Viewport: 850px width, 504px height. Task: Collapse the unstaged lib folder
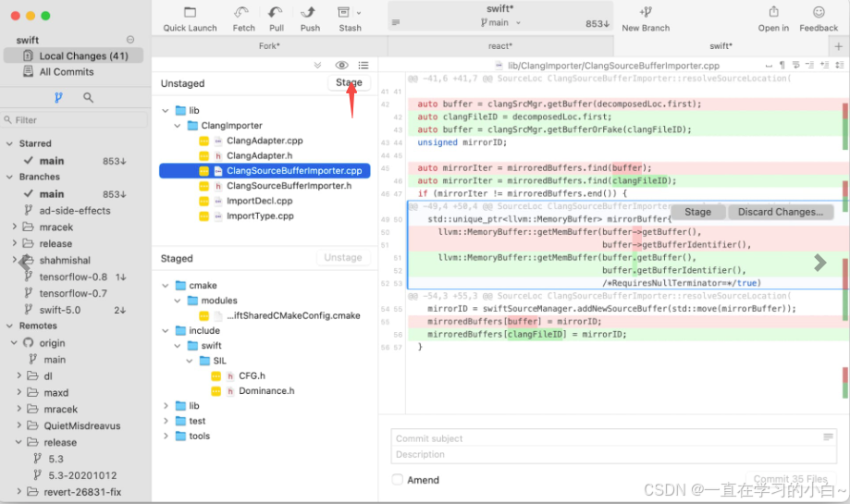pos(166,111)
